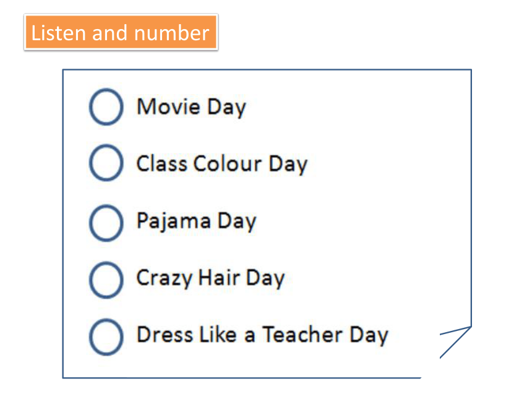
Task: Click the Class Colour Day label text
Action: [x=222, y=164]
